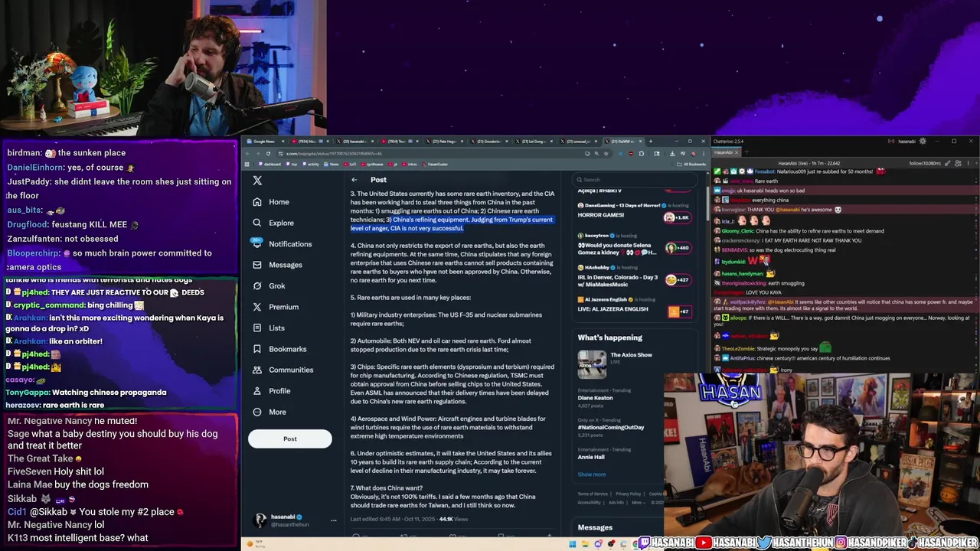Open dashboard bookmark

point(269,164)
